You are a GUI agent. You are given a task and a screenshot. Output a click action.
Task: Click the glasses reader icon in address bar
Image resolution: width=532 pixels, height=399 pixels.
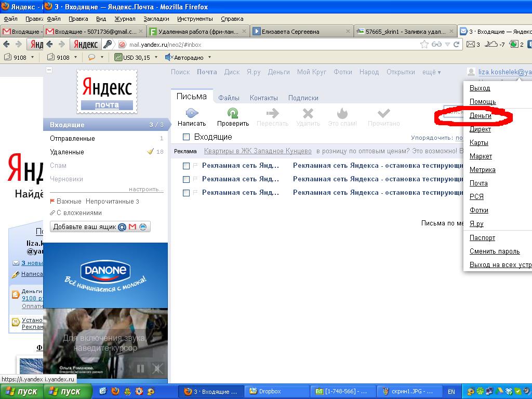(436, 45)
